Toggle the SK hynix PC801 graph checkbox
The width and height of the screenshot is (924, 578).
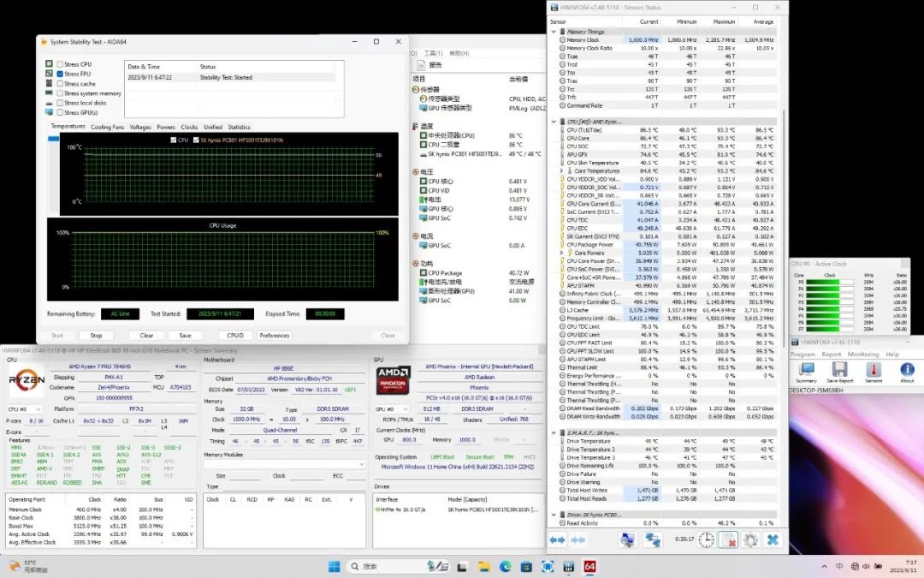click(x=196, y=140)
